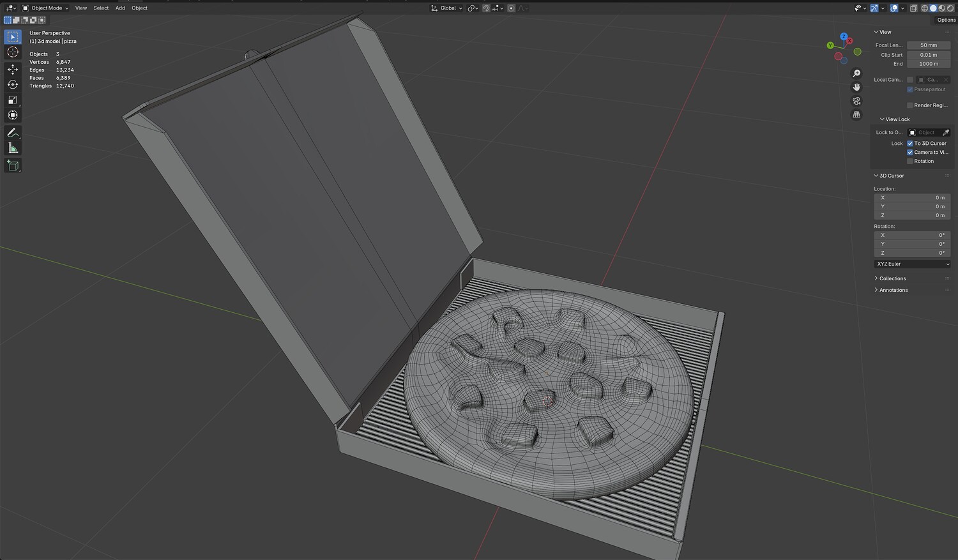
Task: Expand the Annotations panel
Action: pyautogui.click(x=891, y=290)
